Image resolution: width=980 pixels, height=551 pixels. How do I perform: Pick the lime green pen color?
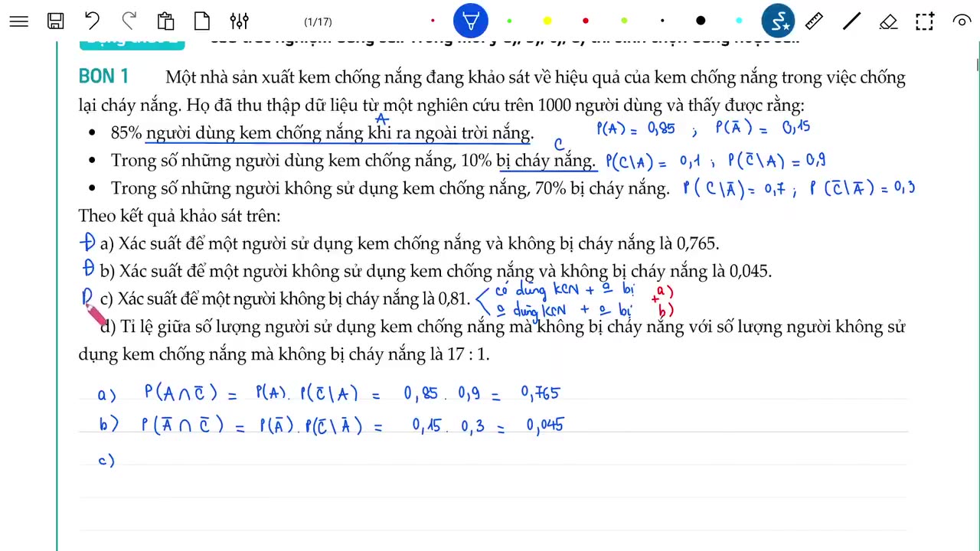click(x=624, y=21)
